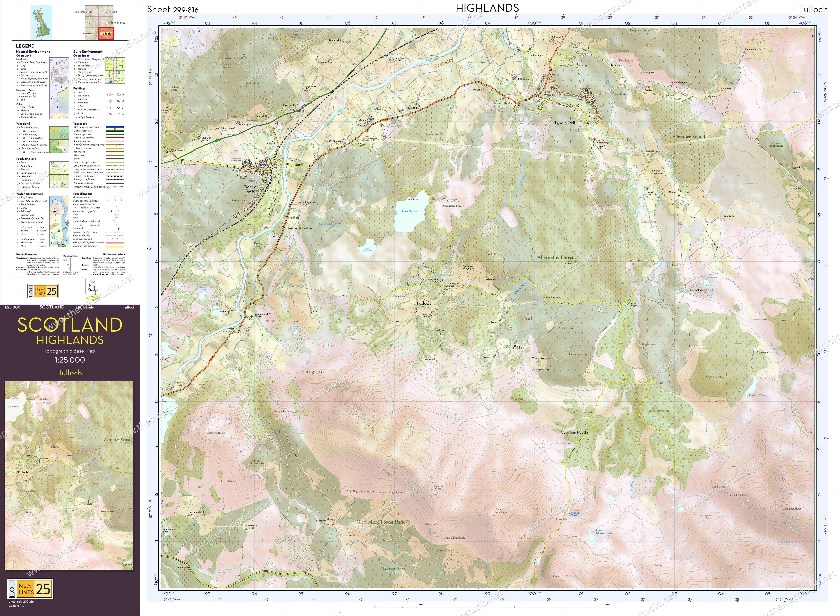The width and height of the screenshot is (840, 616).
Task: Click Aviemore in the sheet index
Action: [x=88, y=34]
